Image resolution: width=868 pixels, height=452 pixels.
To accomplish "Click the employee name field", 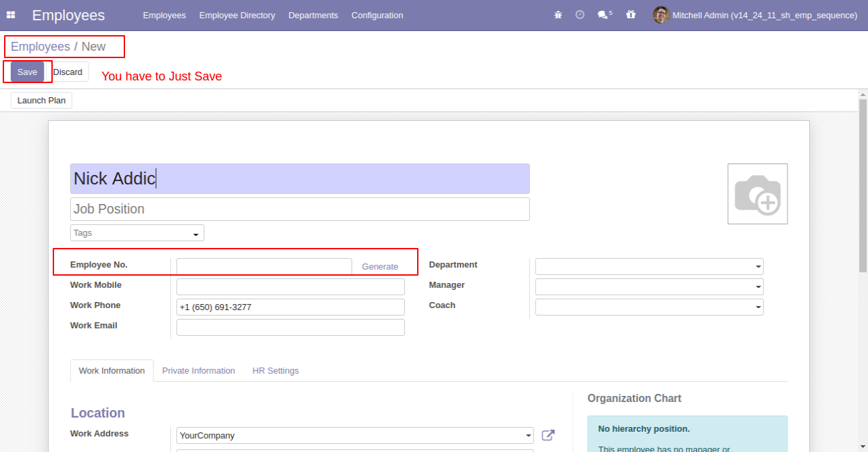I will click(300, 178).
